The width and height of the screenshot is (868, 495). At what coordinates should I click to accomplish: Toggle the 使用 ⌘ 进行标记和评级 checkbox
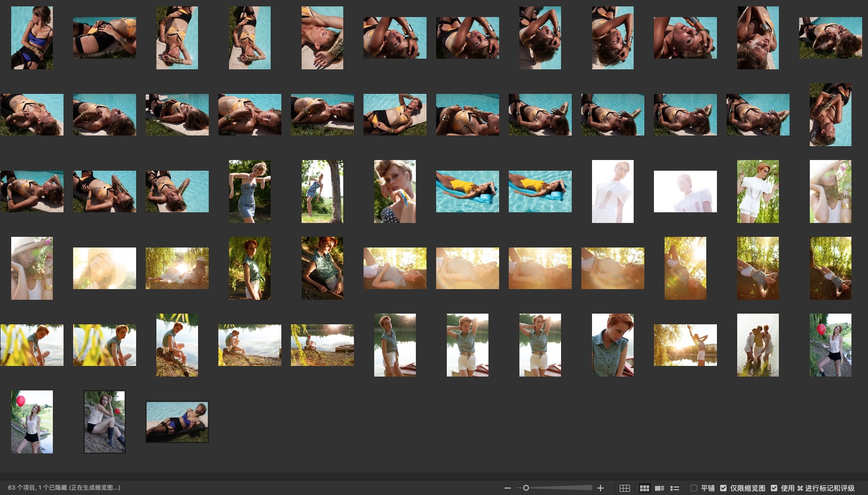[x=774, y=488]
